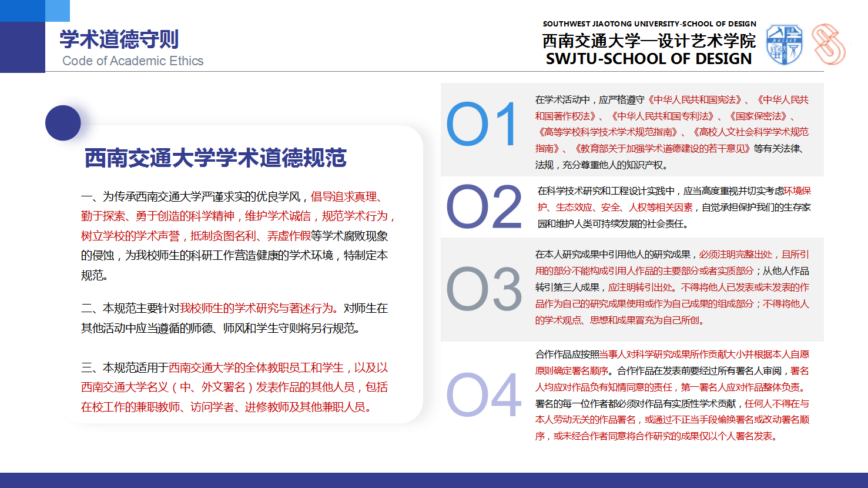868x488 pixels.
Task: Click the heading 西南交通大学学术道德规范
Action: 216,158
